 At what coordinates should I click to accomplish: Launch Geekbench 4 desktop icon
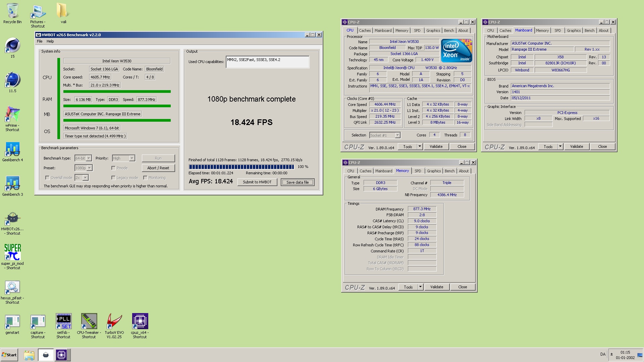12,152
